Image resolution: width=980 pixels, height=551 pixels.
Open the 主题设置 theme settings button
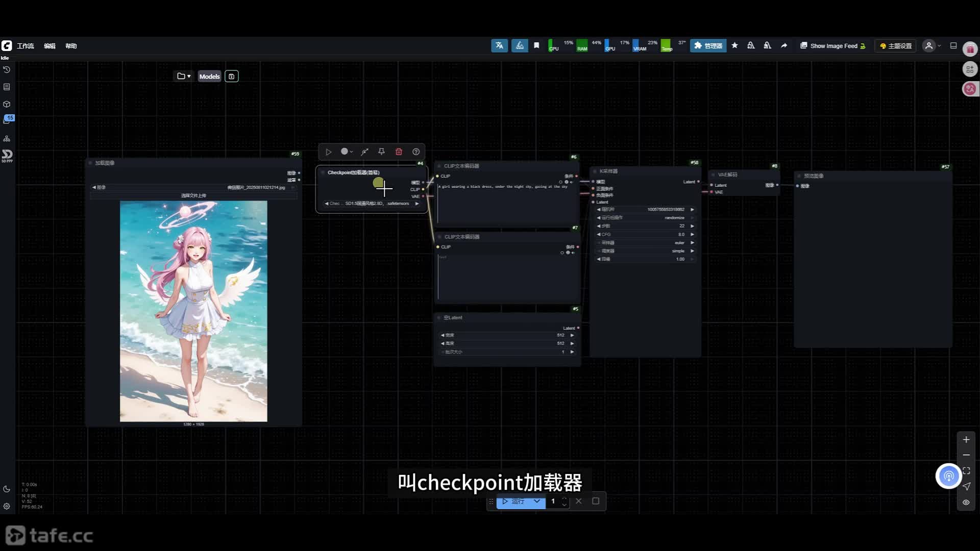coord(896,46)
